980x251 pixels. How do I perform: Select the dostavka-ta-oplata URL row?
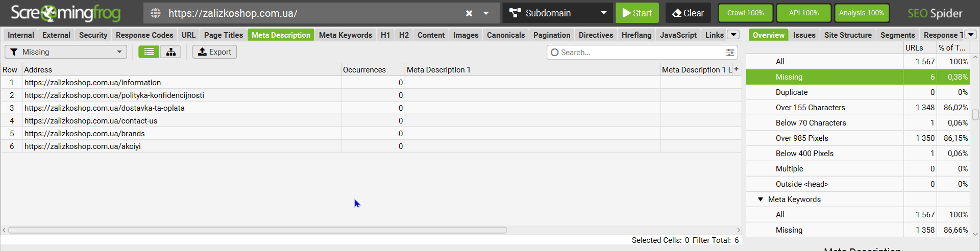(x=371, y=108)
